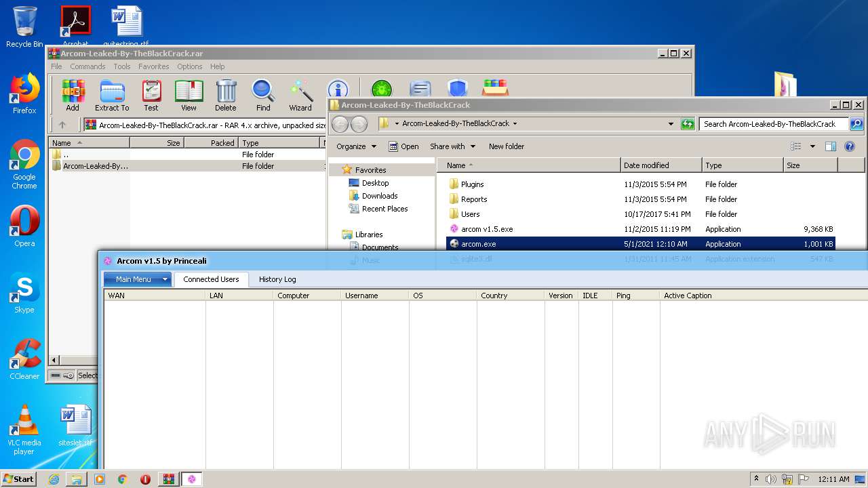868x488 pixels.
Task: Click the search magnifier in Explorer
Action: 856,124
